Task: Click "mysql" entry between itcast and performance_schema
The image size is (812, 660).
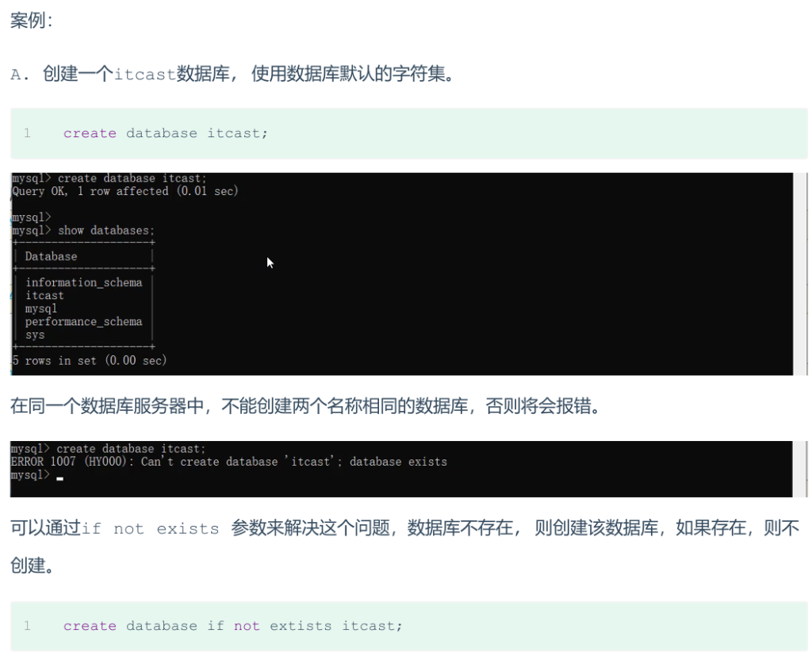Action: (x=41, y=309)
